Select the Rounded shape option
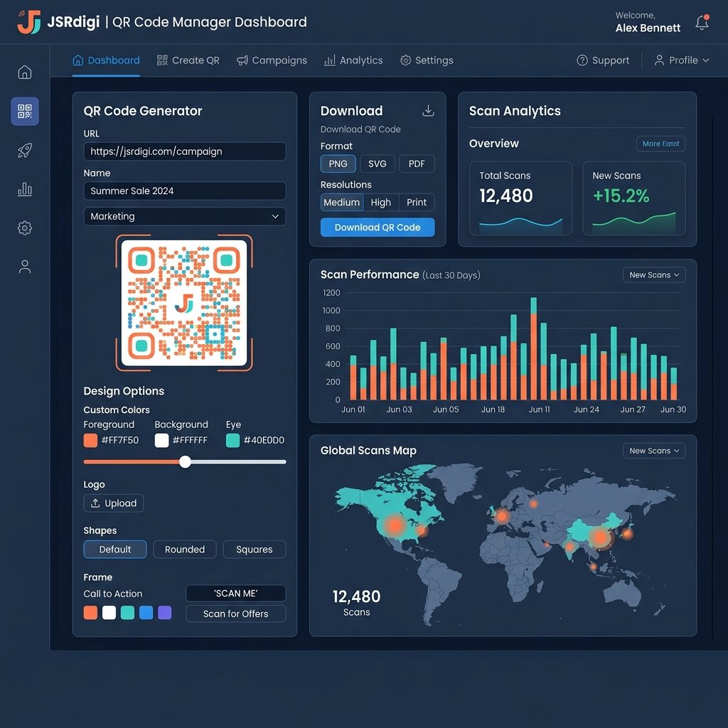Image resolution: width=728 pixels, height=728 pixels. click(x=184, y=550)
